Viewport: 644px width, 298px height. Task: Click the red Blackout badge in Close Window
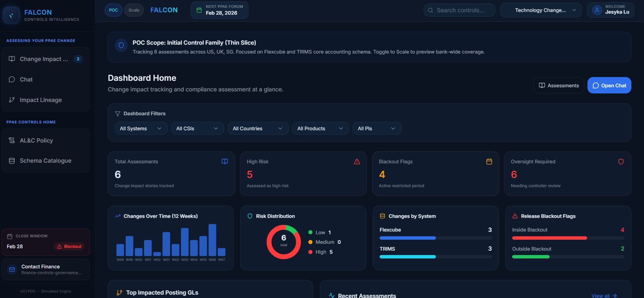69,247
